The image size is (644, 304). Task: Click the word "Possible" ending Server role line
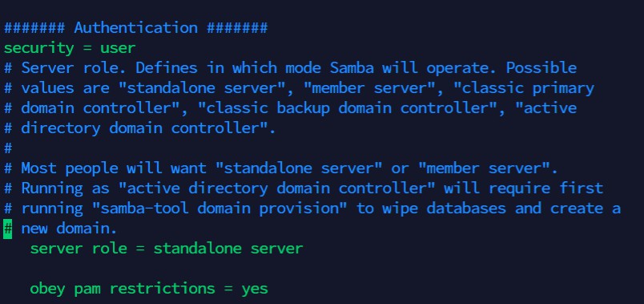click(541, 68)
